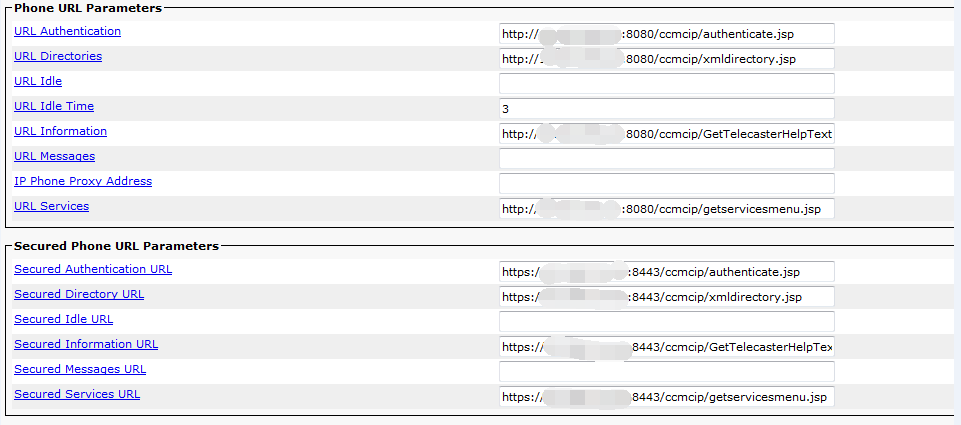This screenshot has width=961, height=425.
Task: Open the URL Idle Time link
Action: coord(54,106)
